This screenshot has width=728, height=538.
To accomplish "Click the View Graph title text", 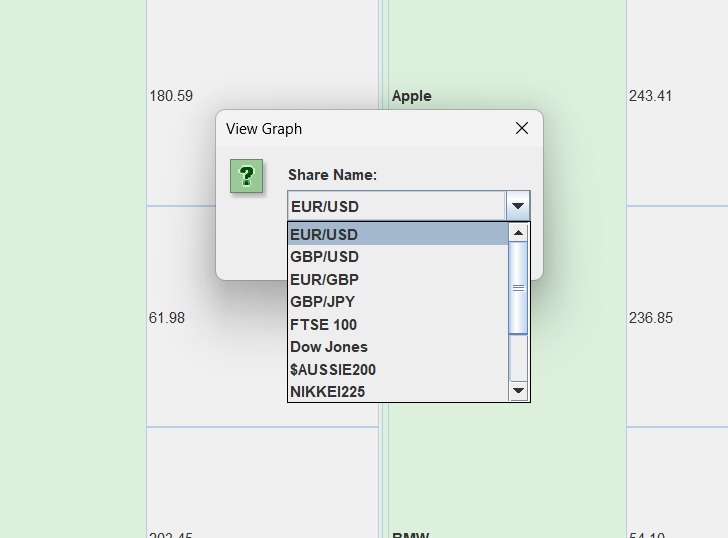I will pyautogui.click(x=264, y=129).
